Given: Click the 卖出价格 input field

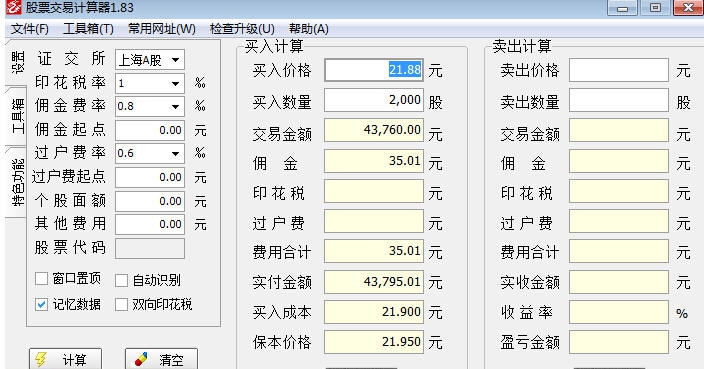Looking at the screenshot, I should (619, 70).
